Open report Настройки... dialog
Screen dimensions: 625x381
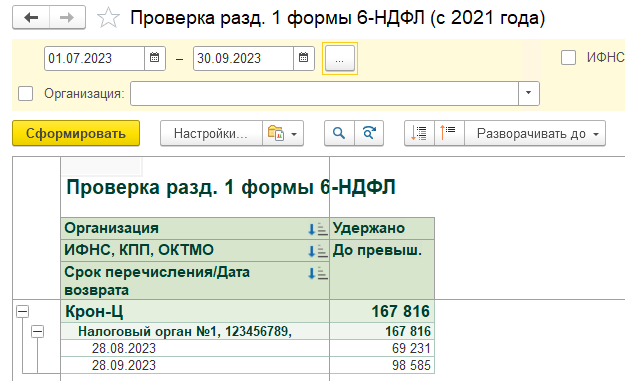point(211,133)
